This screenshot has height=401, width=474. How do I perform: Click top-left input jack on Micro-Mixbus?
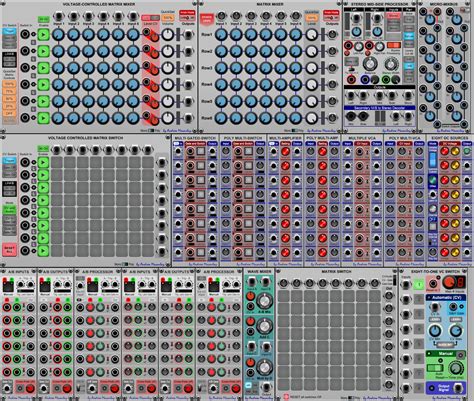pyautogui.click(x=423, y=12)
